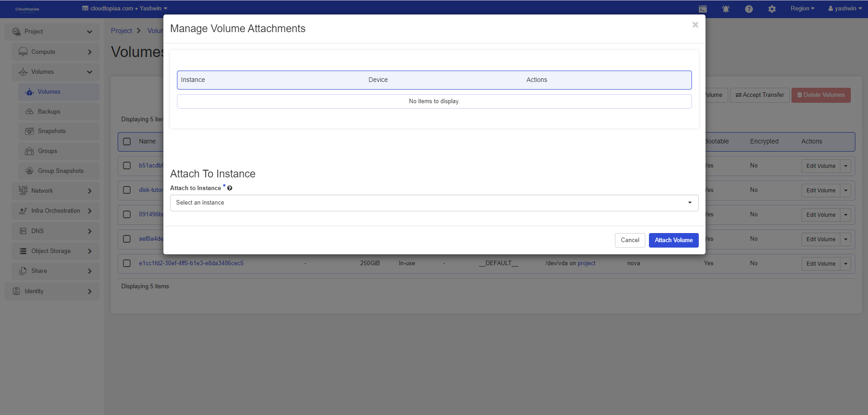Open the e1cc1fd2 volume link
This screenshot has height=415, width=868.
pos(191,263)
